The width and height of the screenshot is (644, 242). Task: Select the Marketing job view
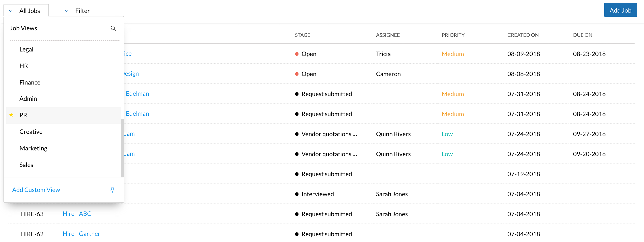coord(33,148)
